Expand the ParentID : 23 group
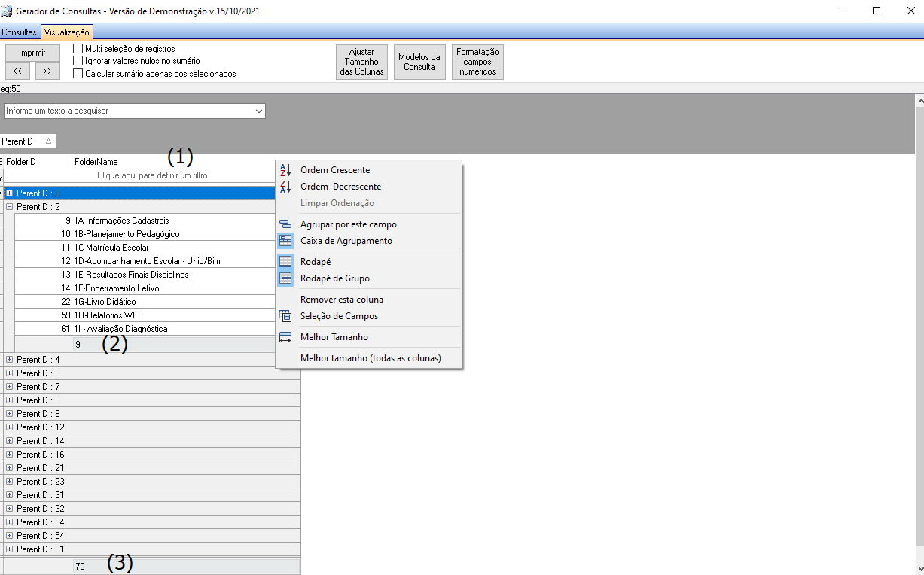The width and height of the screenshot is (924, 575). click(10, 482)
